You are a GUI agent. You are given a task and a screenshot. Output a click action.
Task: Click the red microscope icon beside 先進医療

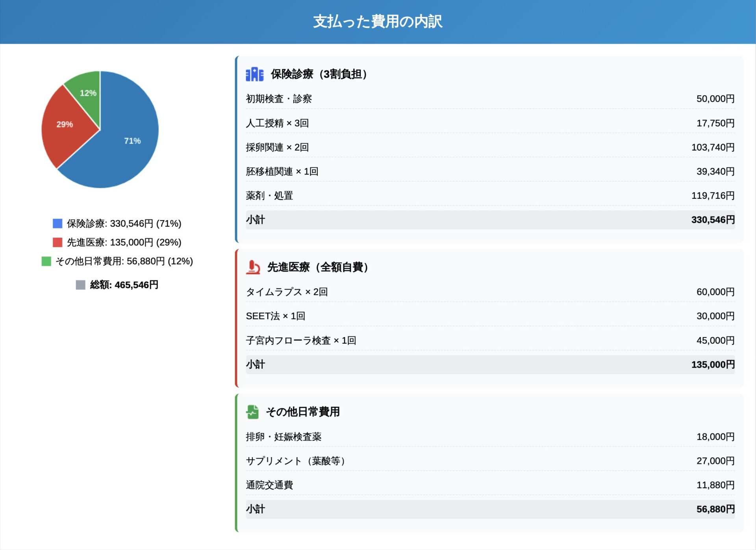pos(253,267)
